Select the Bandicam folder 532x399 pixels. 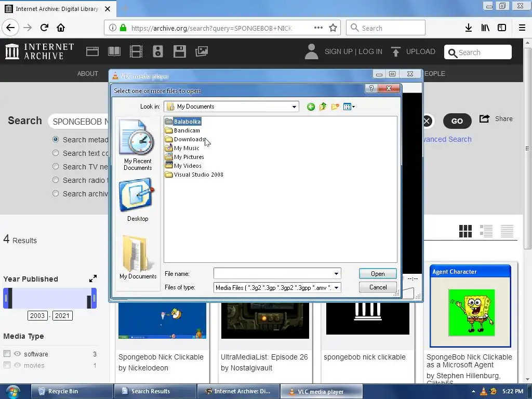[182, 130]
